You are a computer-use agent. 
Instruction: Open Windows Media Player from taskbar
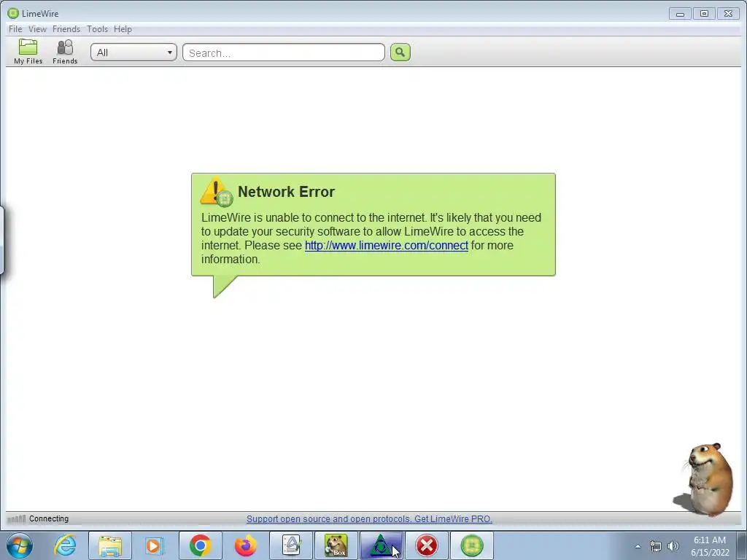(x=154, y=545)
